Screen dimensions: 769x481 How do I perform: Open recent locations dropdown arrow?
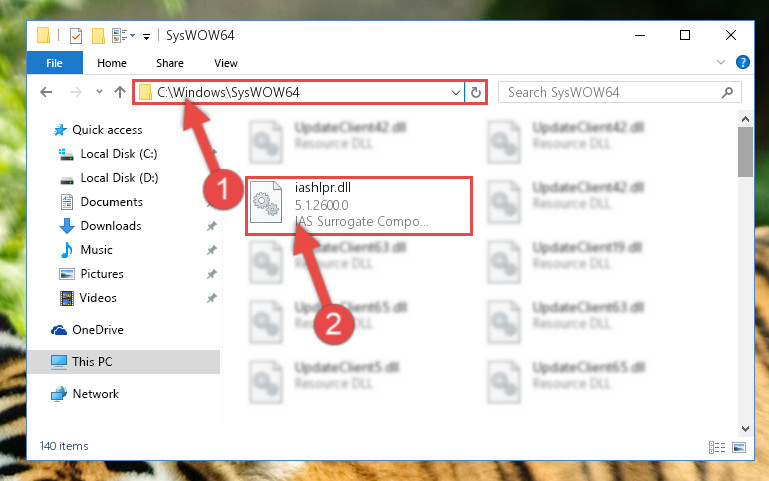click(x=99, y=92)
